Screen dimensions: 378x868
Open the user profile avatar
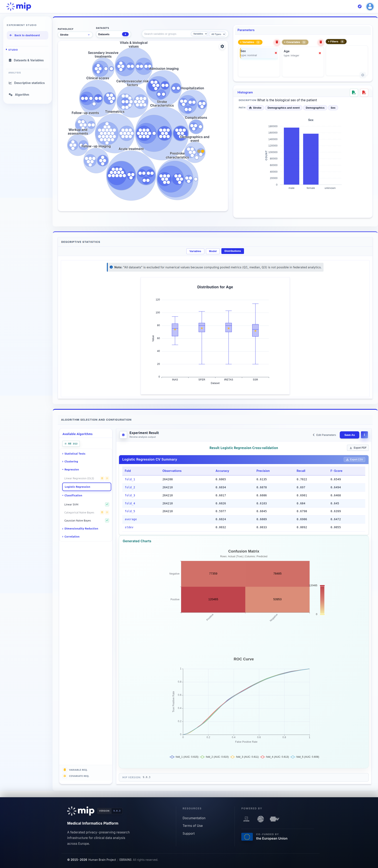click(370, 6)
